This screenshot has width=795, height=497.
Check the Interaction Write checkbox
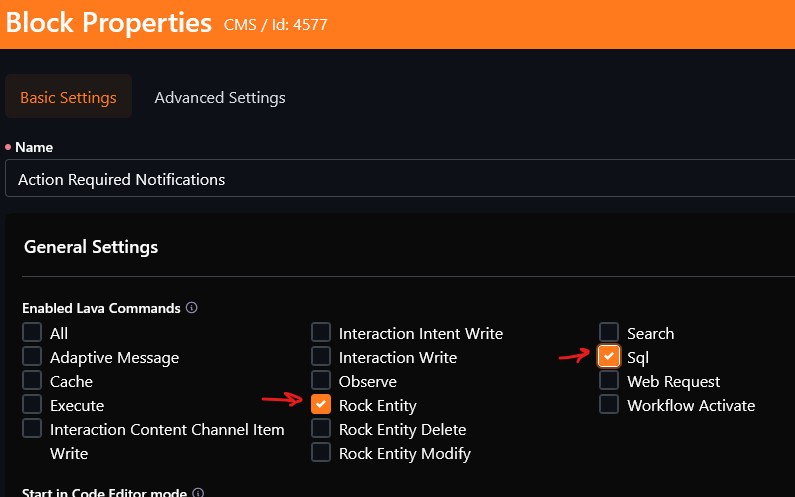(x=321, y=357)
